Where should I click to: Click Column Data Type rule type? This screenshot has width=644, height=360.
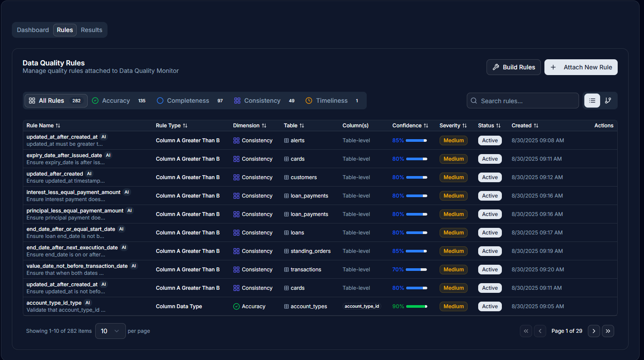click(x=179, y=306)
